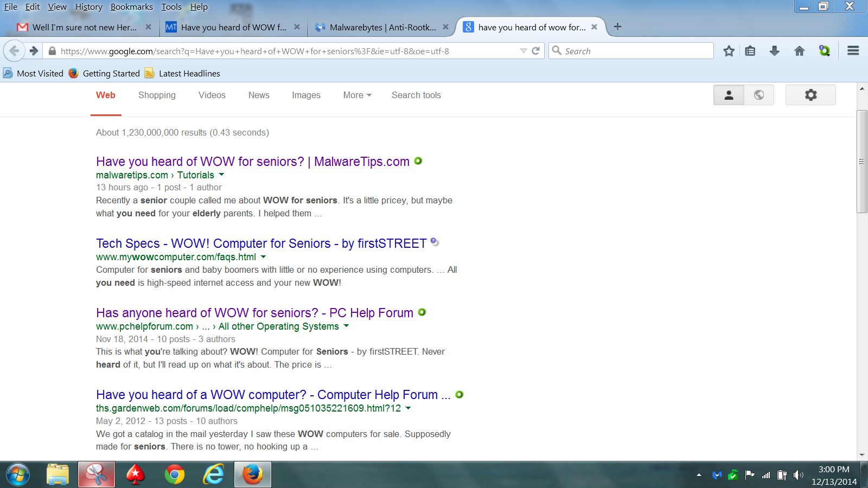Open the dropdown arrow after mywowcomputer.com/faqs.html
This screenshot has width=868, height=488.
click(x=263, y=256)
